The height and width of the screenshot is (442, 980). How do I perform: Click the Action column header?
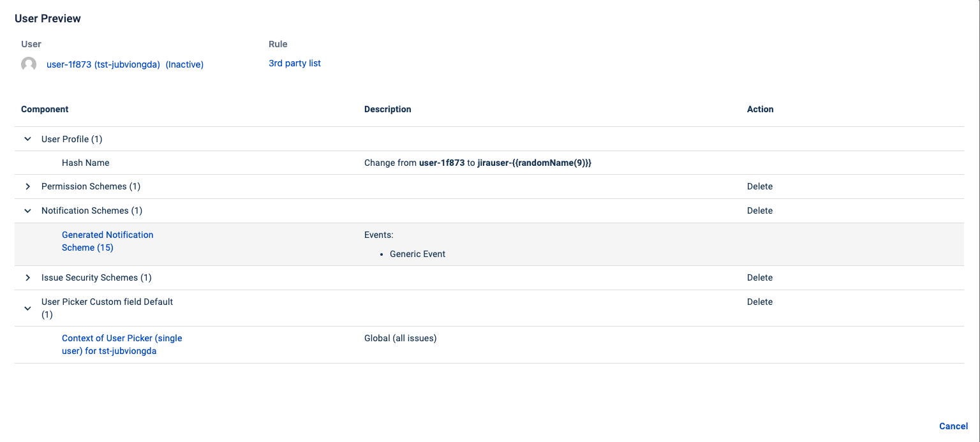(x=760, y=109)
